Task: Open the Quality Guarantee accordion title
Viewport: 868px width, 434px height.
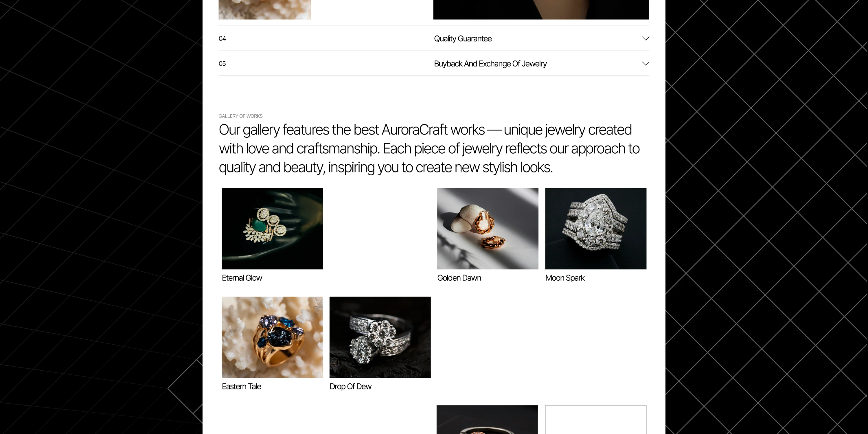Action: [463, 39]
